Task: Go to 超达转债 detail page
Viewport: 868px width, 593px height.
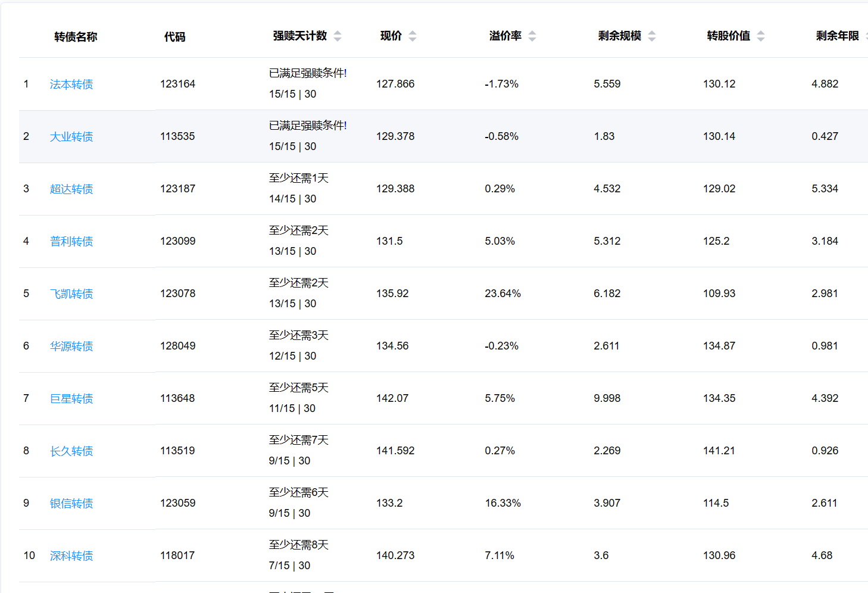Action: pyautogui.click(x=71, y=189)
